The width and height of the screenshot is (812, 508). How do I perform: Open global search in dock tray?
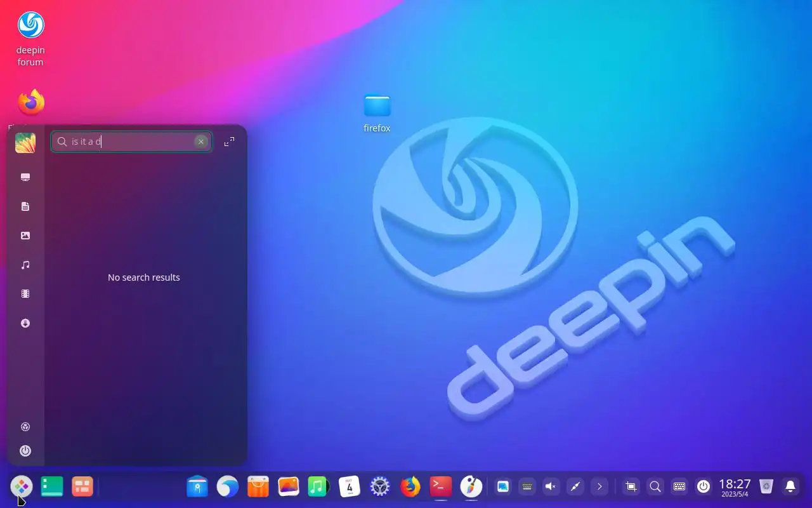click(655, 487)
